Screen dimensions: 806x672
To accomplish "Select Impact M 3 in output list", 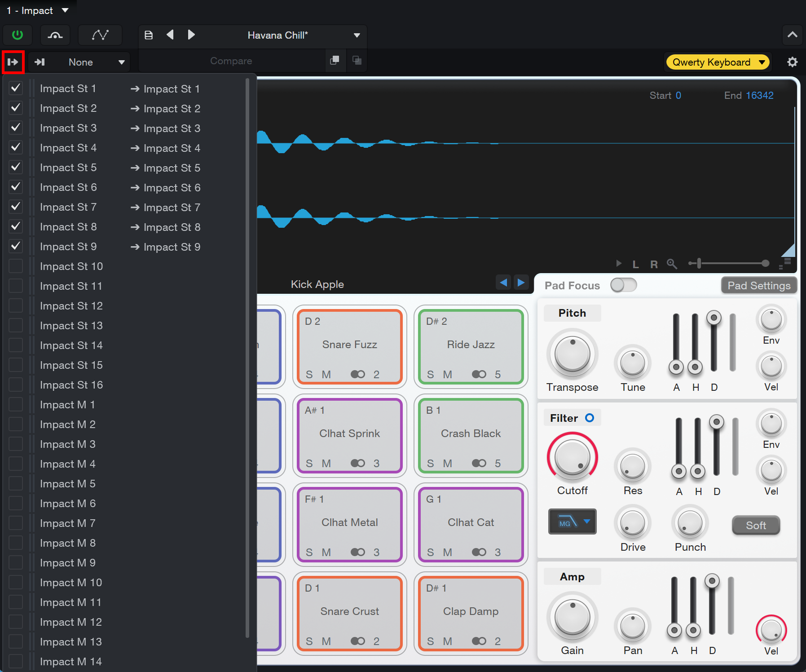I will [68, 444].
